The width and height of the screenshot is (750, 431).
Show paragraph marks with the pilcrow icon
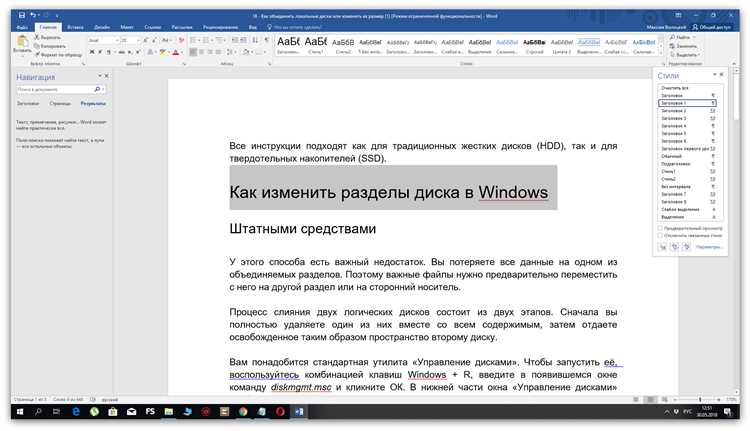[x=266, y=40]
